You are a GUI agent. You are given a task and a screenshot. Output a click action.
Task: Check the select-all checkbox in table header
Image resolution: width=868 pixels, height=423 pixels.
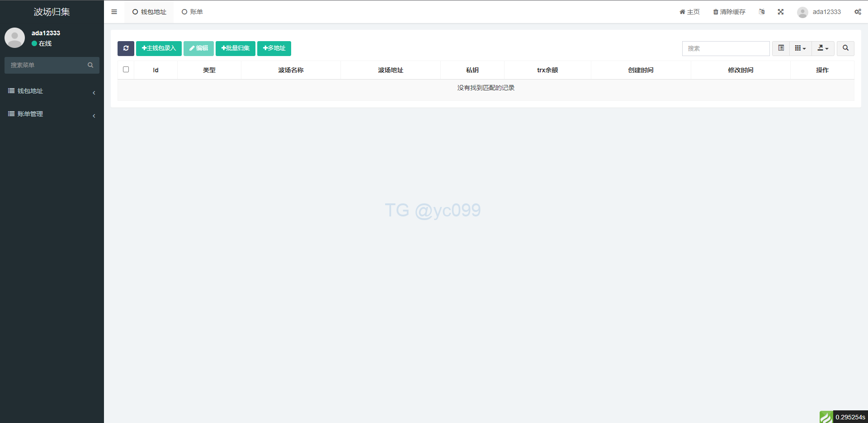click(126, 70)
